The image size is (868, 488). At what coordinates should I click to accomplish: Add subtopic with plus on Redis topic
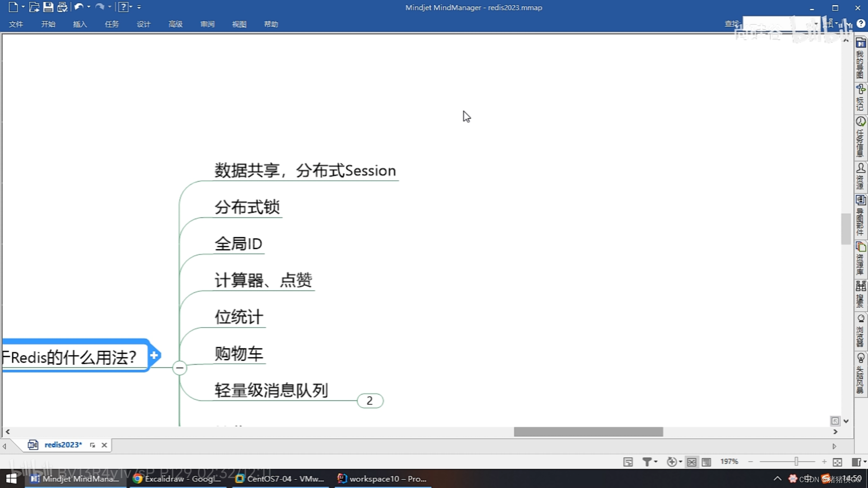point(154,355)
